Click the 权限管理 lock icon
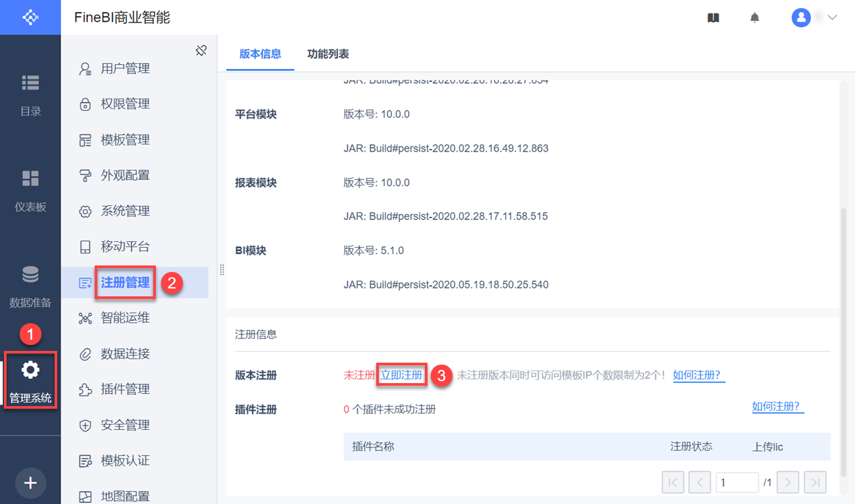The height and width of the screenshot is (504, 855). tap(85, 104)
